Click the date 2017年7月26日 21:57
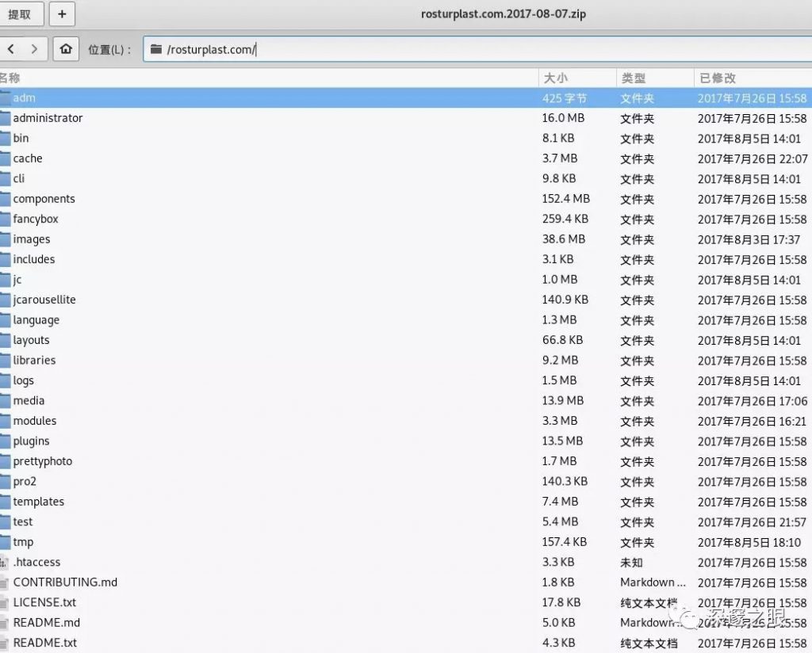The image size is (812, 653). 752,522
